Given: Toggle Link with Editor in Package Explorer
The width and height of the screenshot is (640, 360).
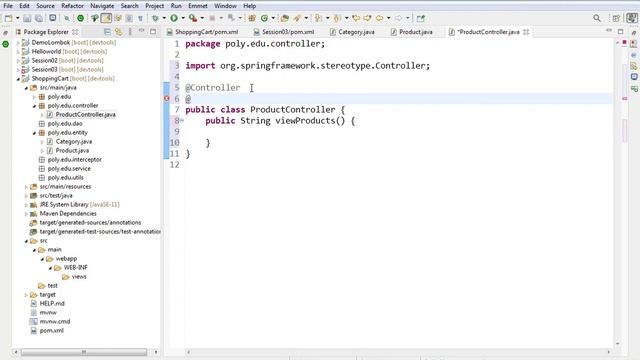Looking at the screenshot, I should point(119,31).
